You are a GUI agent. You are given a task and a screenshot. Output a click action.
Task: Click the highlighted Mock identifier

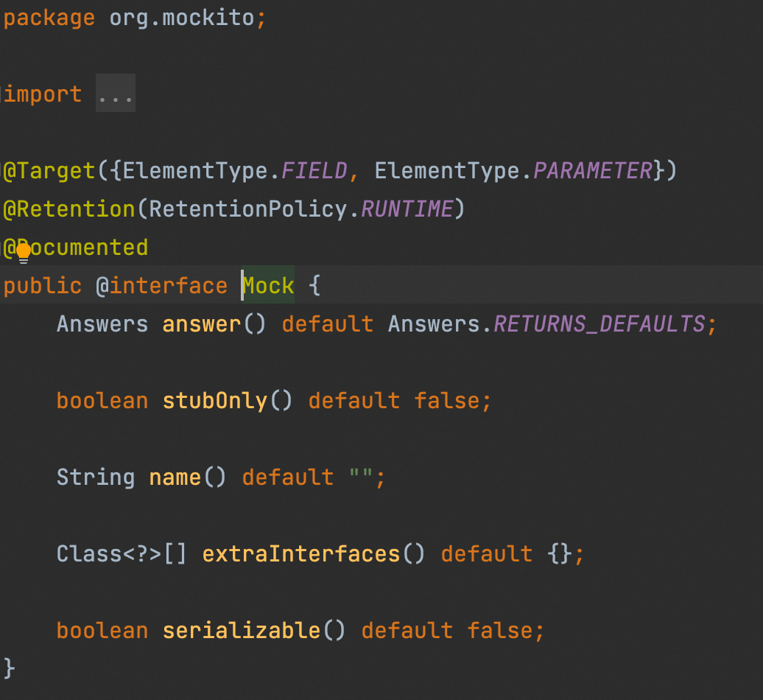268,286
